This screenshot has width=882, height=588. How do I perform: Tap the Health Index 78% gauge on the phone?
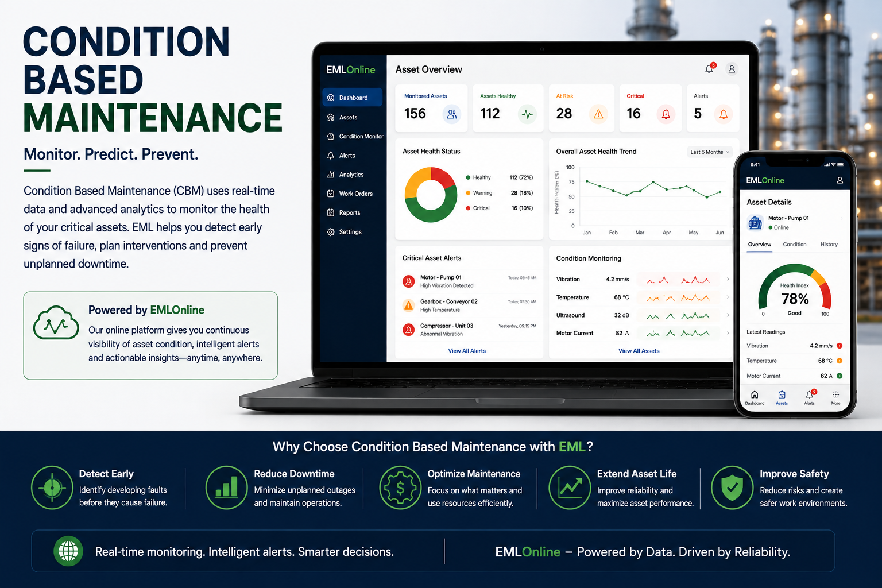tap(795, 289)
